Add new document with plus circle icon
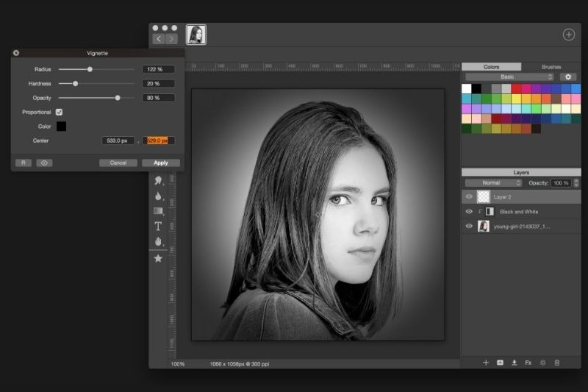Viewport: 588px width, 392px height. point(568,35)
